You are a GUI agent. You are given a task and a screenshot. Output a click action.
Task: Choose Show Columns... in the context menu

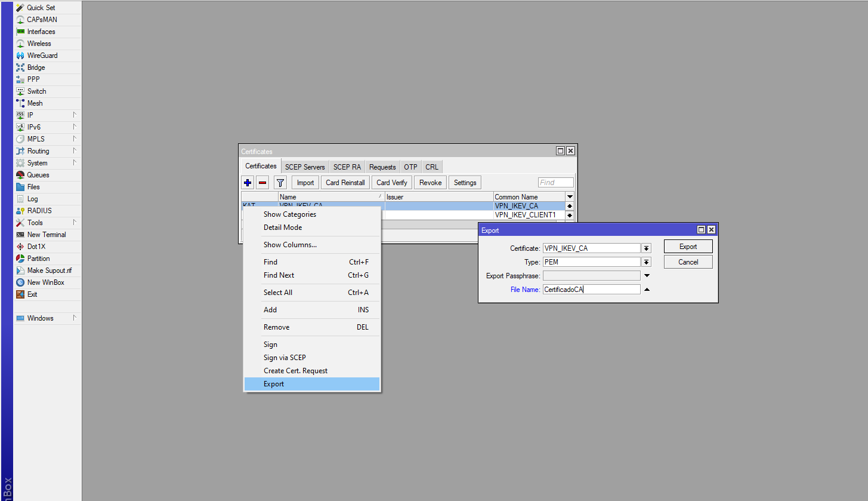[312, 245]
